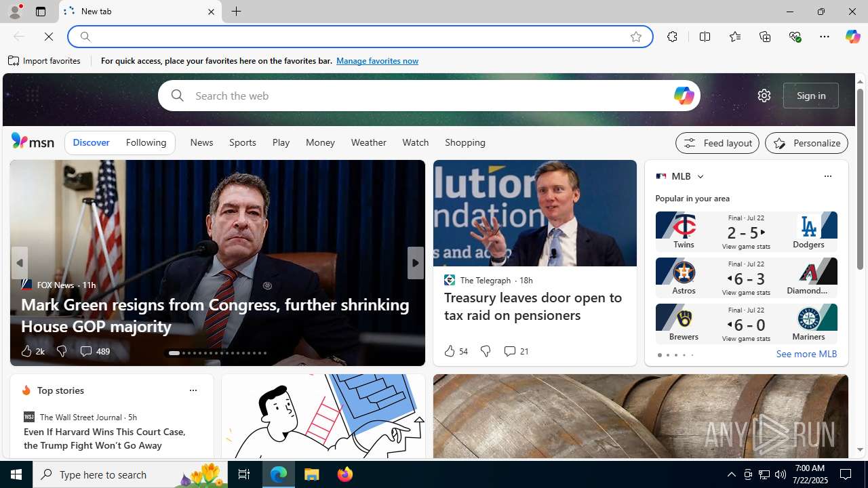Viewport: 868px width, 488px height.
Task: Open the Favorites star menu
Action: point(734,37)
